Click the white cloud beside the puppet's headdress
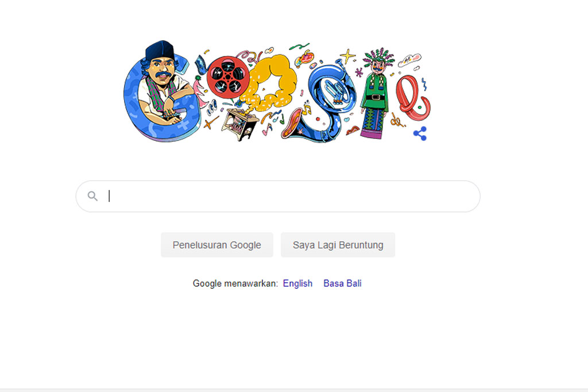Screen dimensions: 588x392 click(409, 59)
